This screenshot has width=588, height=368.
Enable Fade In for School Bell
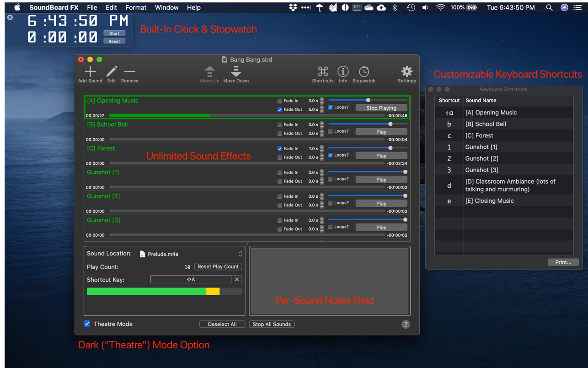pyautogui.click(x=280, y=124)
